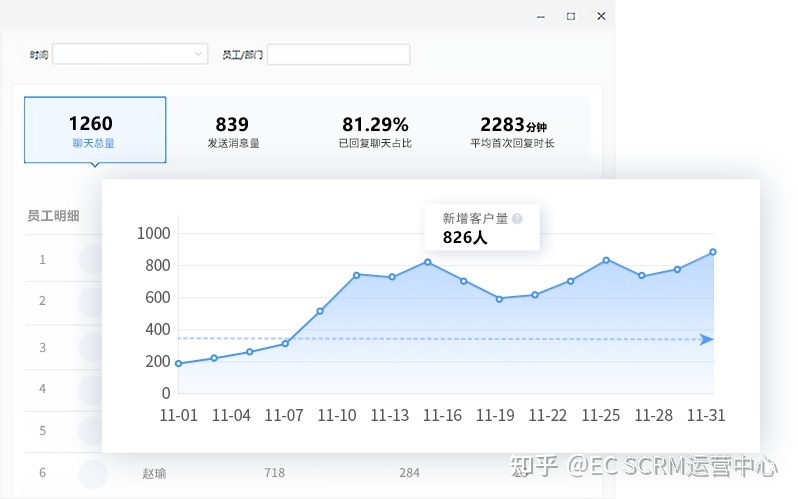This screenshot has height=499, width=798.
Task: Click employee name 赵瑜 in row 6
Action: [x=154, y=474]
